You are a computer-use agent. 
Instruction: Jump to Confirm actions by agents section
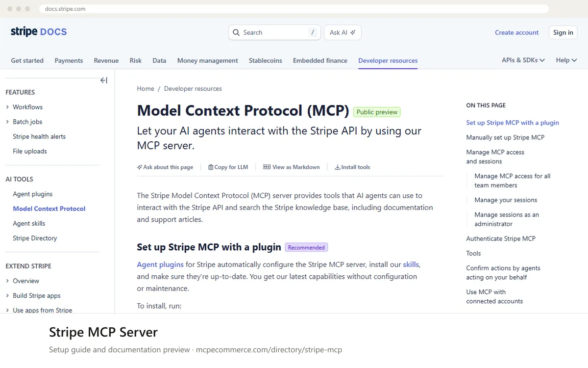(503, 272)
